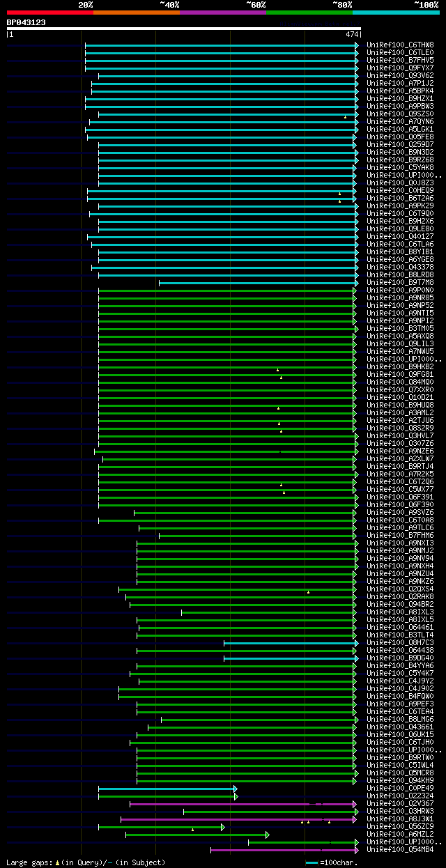Click the UniRef100_C5YAK8 label

[x=400, y=167]
